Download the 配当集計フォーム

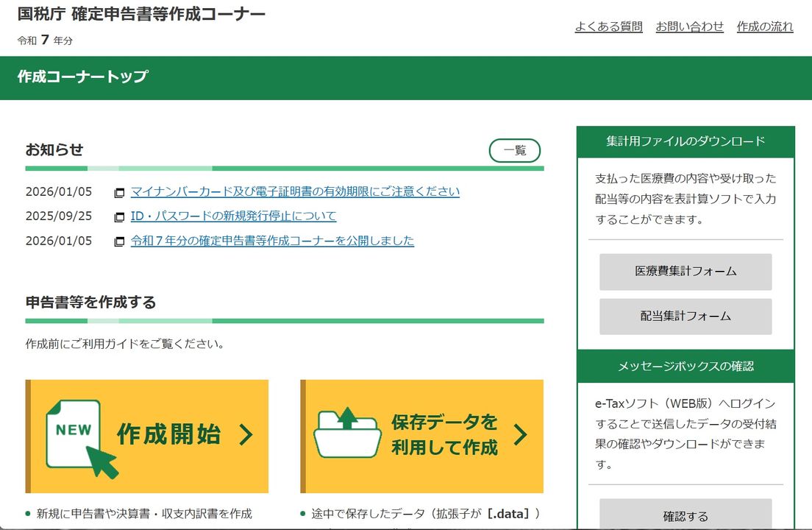pos(685,317)
